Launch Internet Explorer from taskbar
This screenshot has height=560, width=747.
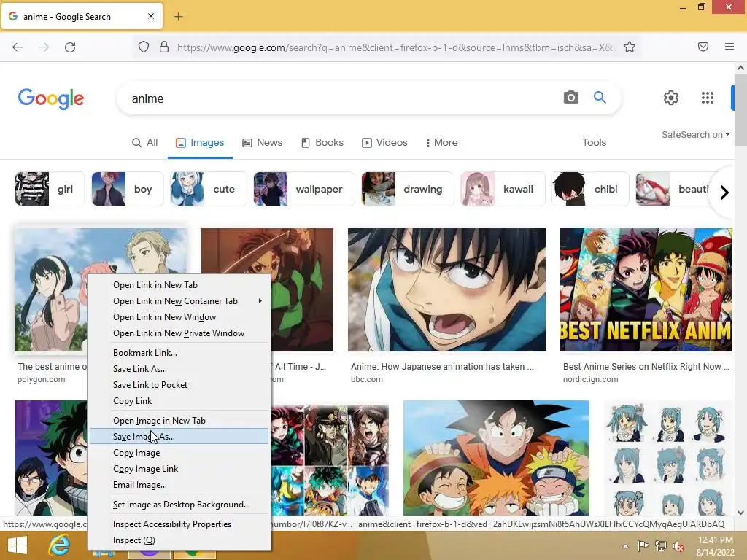[60, 545]
